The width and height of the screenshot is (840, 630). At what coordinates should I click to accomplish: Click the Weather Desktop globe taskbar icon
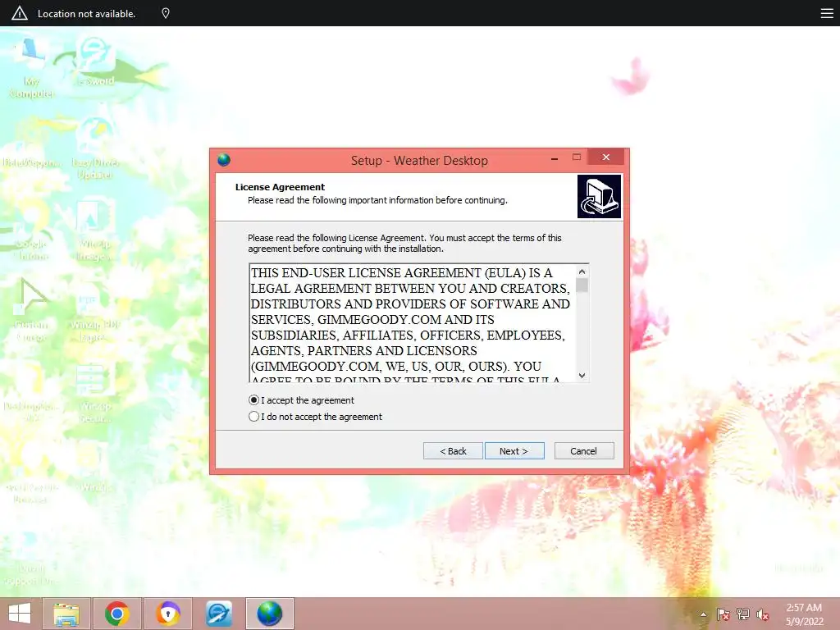click(x=269, y=614)
